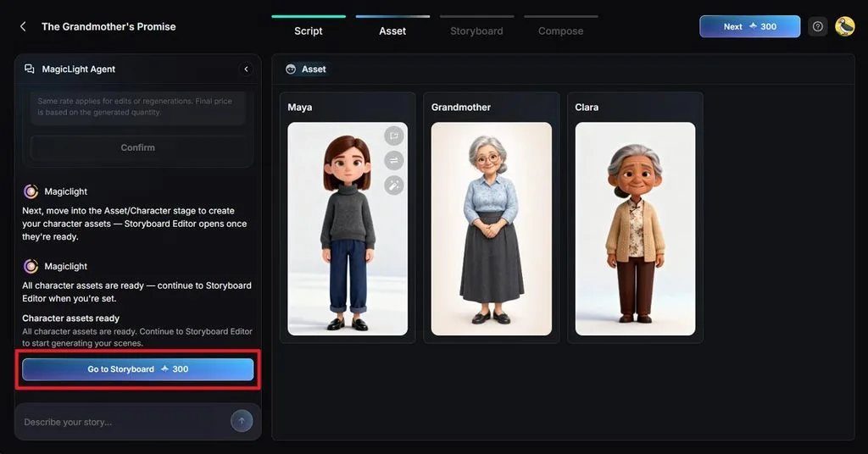Select the Grandmother character image
Screen dimensions: 868x454
click(x=492, y=229)
